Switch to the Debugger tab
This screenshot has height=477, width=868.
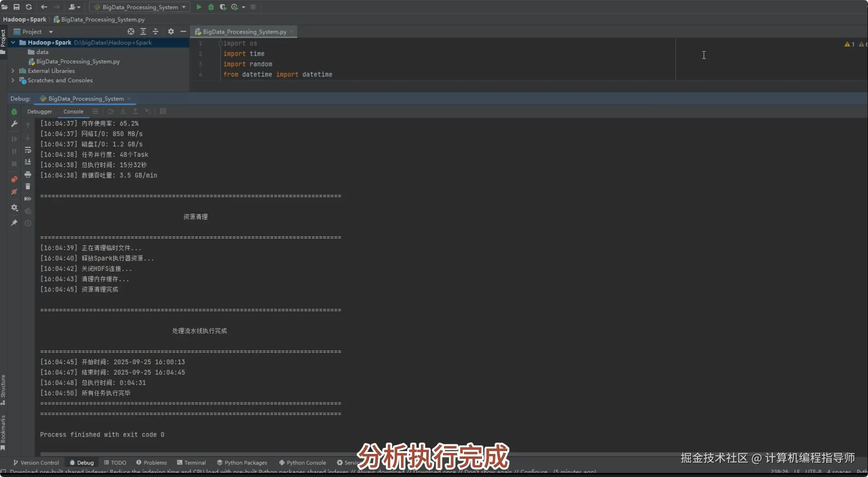click(x=39, y=111)
